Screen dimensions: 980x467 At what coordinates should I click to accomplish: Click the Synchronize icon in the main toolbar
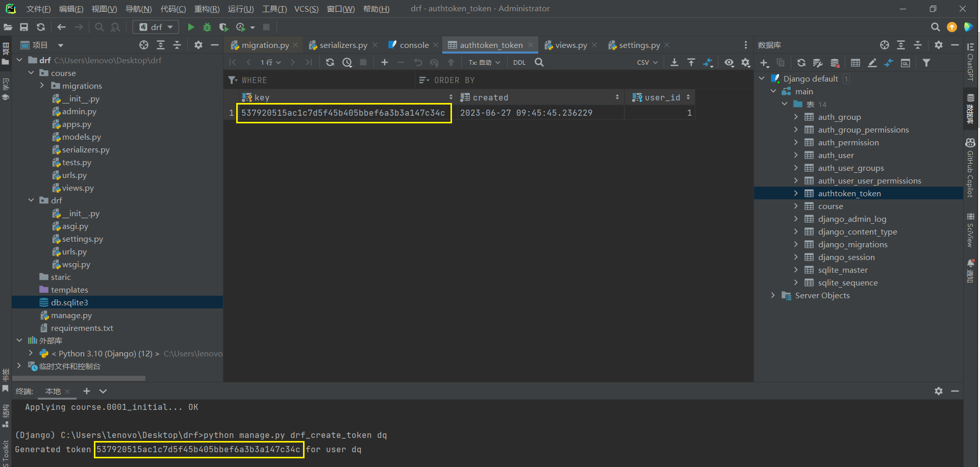click(41, 27)
